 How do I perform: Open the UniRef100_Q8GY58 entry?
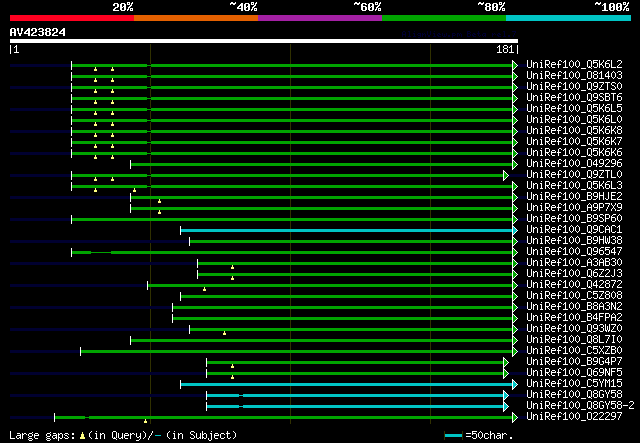(x=574, y=395)
